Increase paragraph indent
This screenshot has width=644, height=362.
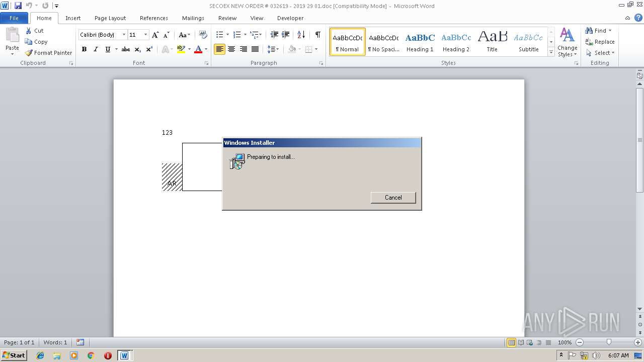pos(285,35)
